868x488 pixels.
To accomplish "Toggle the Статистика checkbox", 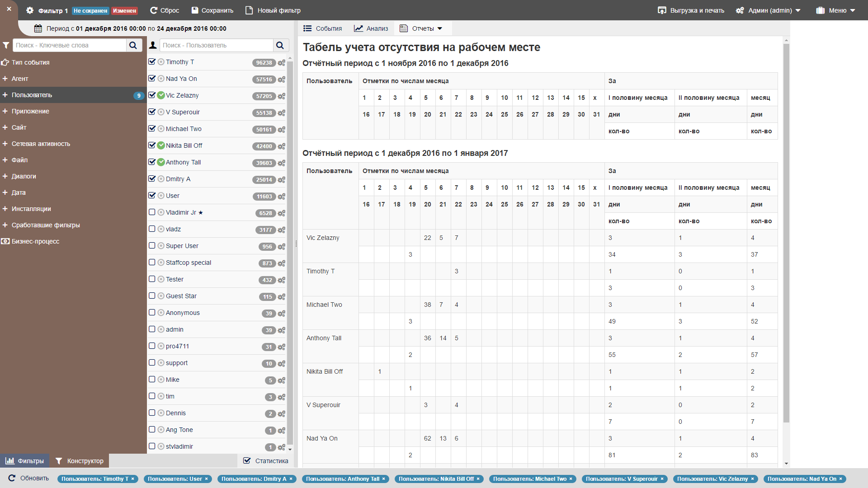I will coord(247,461).
